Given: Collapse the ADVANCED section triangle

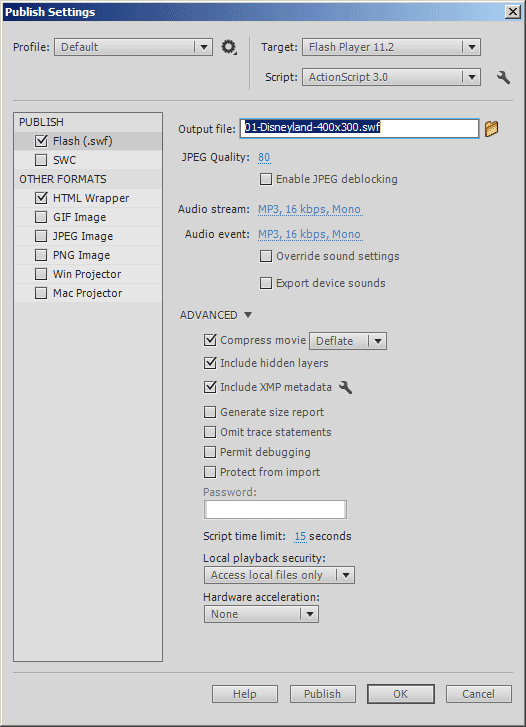Looking at the screenshot, I should click(x=248, y=315).
